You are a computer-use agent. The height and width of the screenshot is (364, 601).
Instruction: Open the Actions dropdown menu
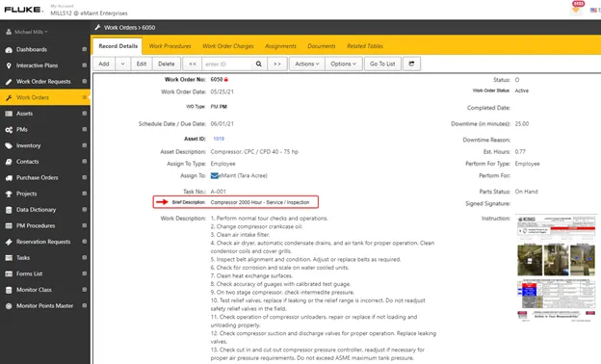click(307, 64)
